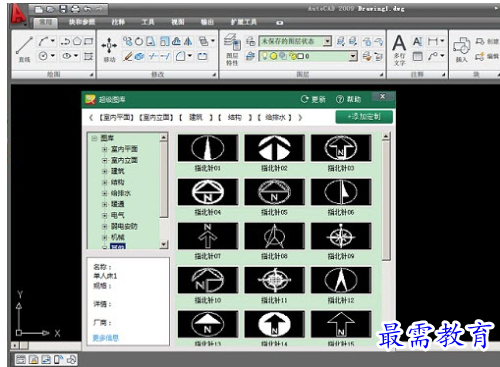This screenshot has width=500, height=367.
Task: Click the +添加定制 green button
Action: click(x=364, y=117)
